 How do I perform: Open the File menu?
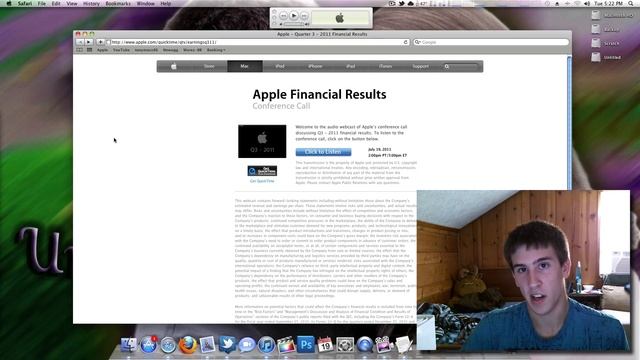click(42, 3)
